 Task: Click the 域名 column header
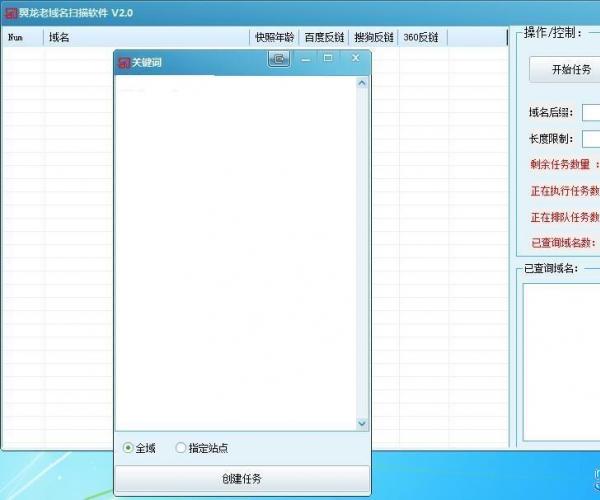(146, 37)
